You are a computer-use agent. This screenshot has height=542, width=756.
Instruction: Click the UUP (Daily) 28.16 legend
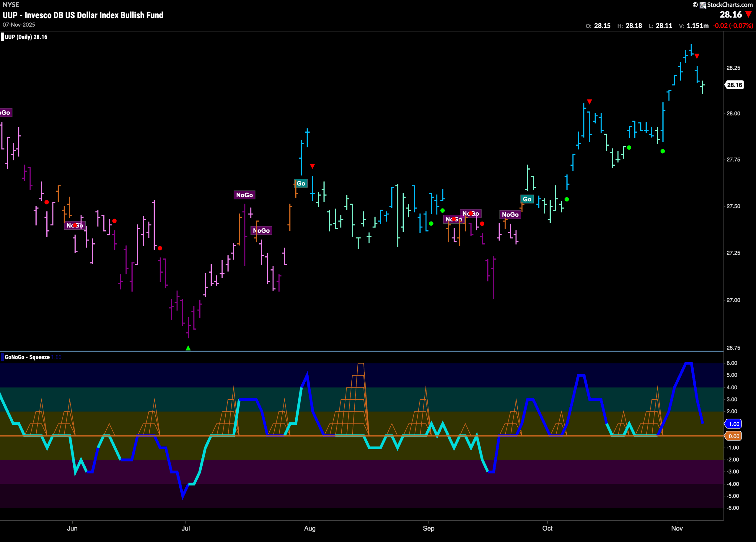[26, 37]
